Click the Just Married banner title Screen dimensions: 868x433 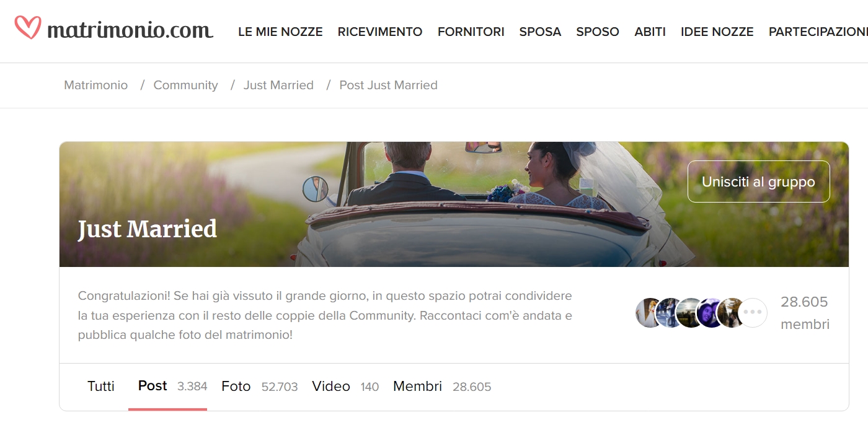(x=148, y=229)
